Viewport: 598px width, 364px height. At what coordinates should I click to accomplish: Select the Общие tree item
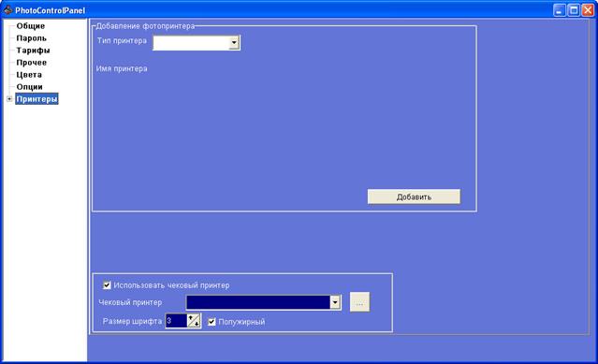pos(31,26)
